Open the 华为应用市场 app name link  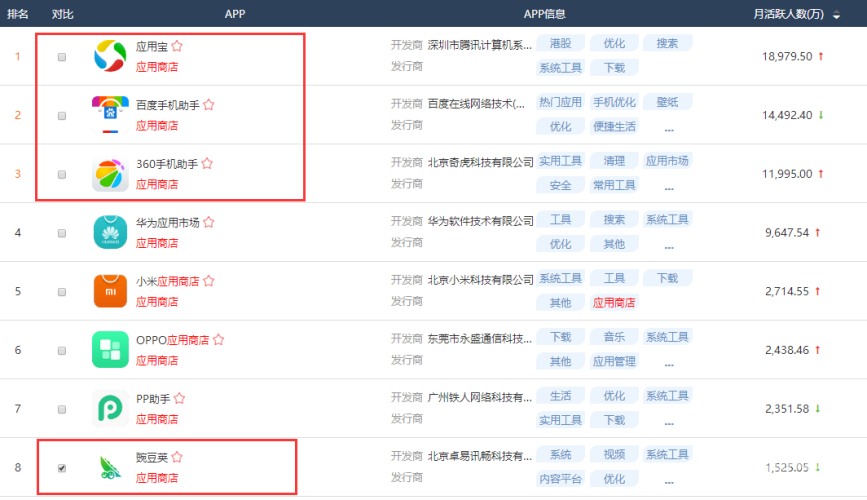click(x=168, y=222)
